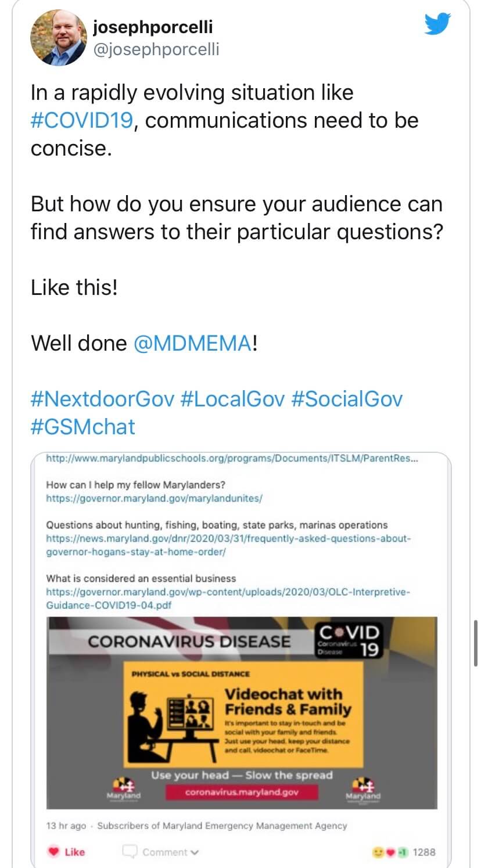The image size is (481, 868).
Task: Open josephporcelli's profile avatar
Action: (58, 37)
